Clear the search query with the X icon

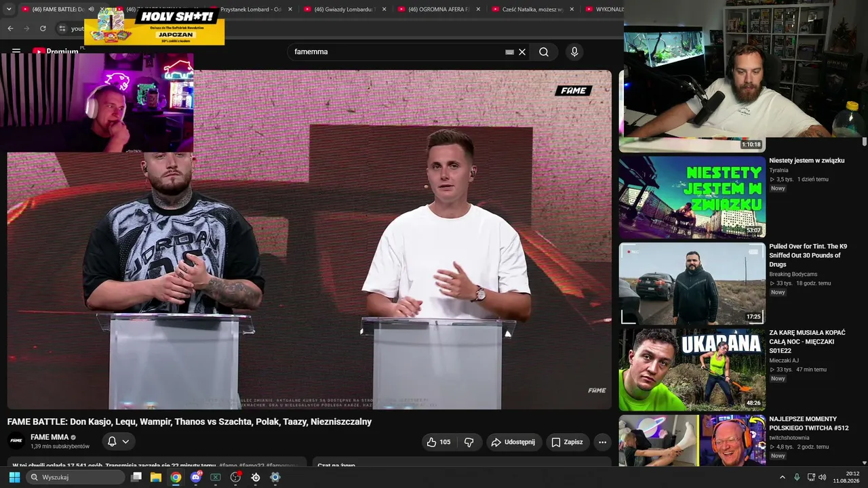(522, 52)
